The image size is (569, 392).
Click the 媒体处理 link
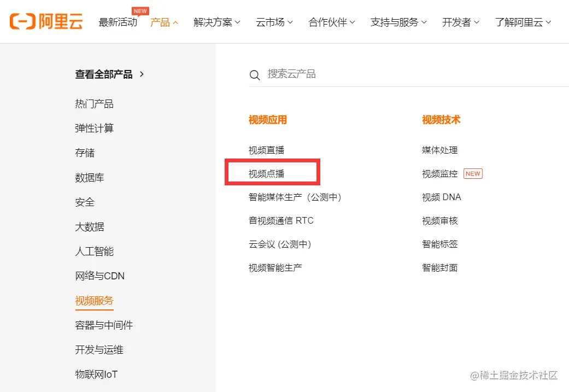pos(440,150)
